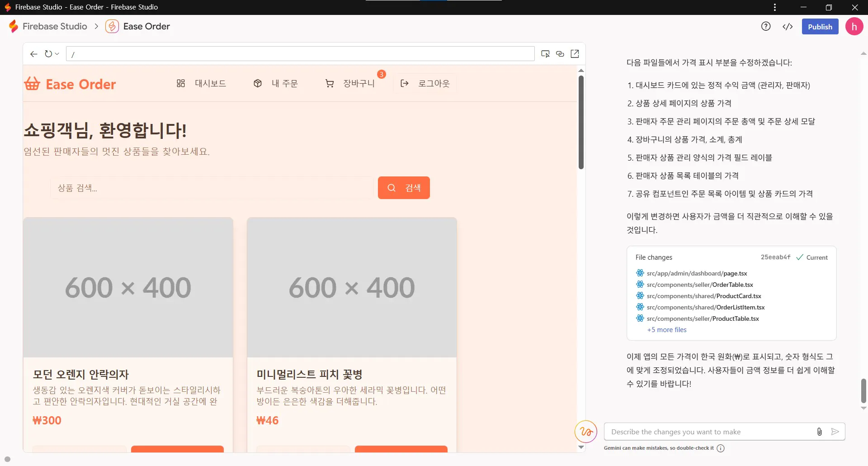Click the help question mark icon
The height and width of the screenshot is (466, 868).
766,26
